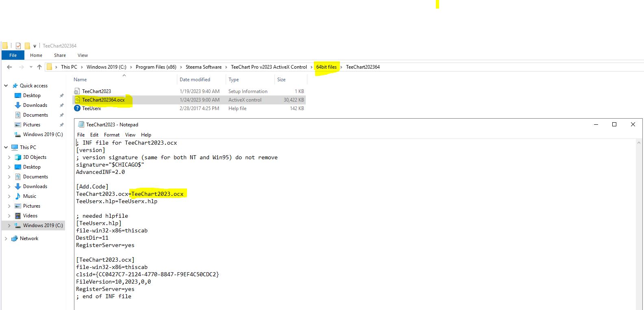Click '64bit files' breadcrumb

[326, 67]
